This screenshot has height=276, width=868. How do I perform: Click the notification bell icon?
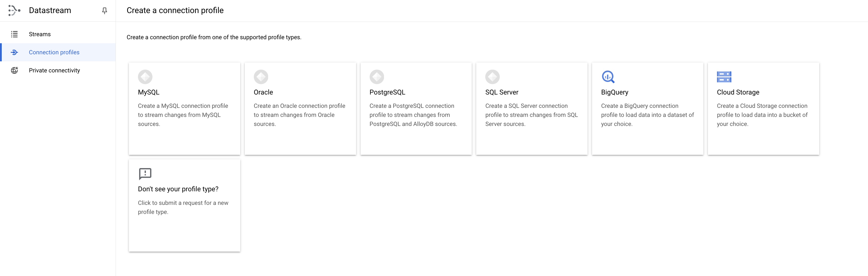click(x=104, y=11)
